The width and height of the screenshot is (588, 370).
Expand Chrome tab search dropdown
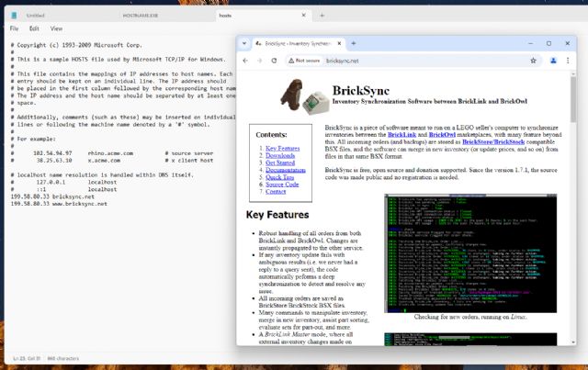click(245, 43)
